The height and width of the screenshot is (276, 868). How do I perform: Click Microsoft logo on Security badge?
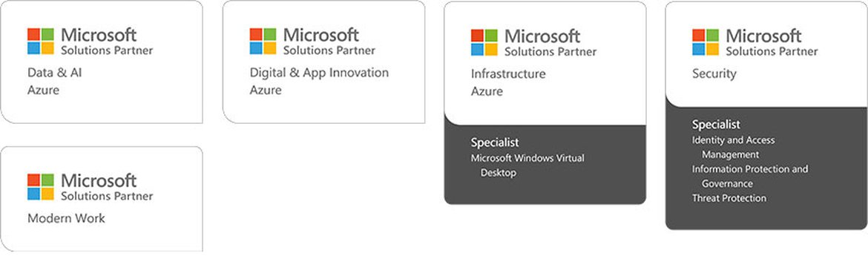click(x=706, y=42)
